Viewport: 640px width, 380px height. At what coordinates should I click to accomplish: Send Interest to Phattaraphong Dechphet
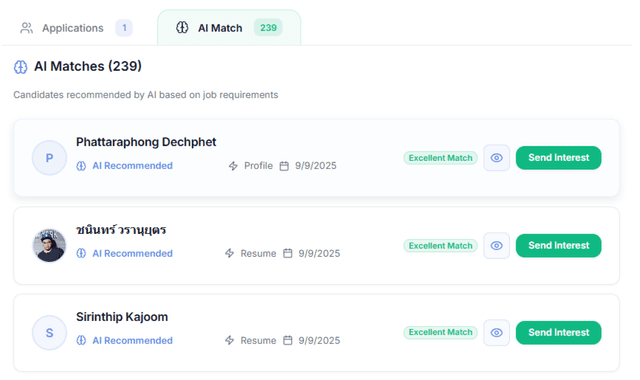click(558, 158)
